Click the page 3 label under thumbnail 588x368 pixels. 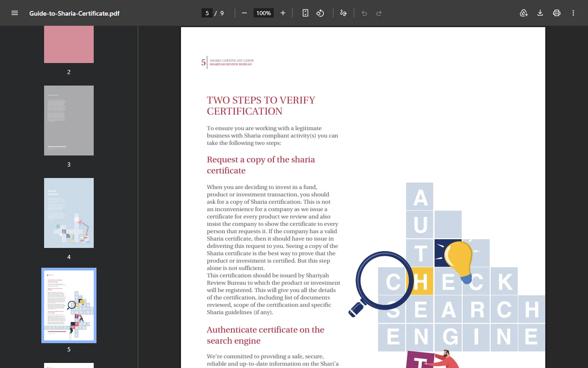(69, 164)
